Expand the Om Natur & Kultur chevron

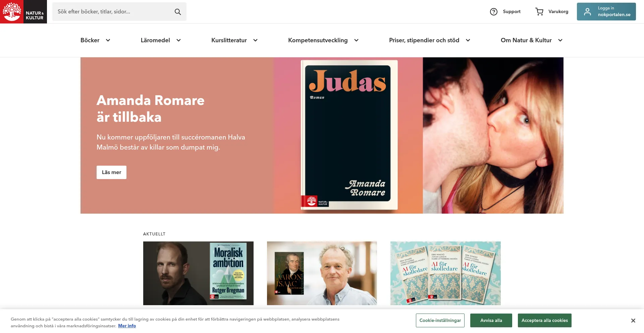click(560, 40)
